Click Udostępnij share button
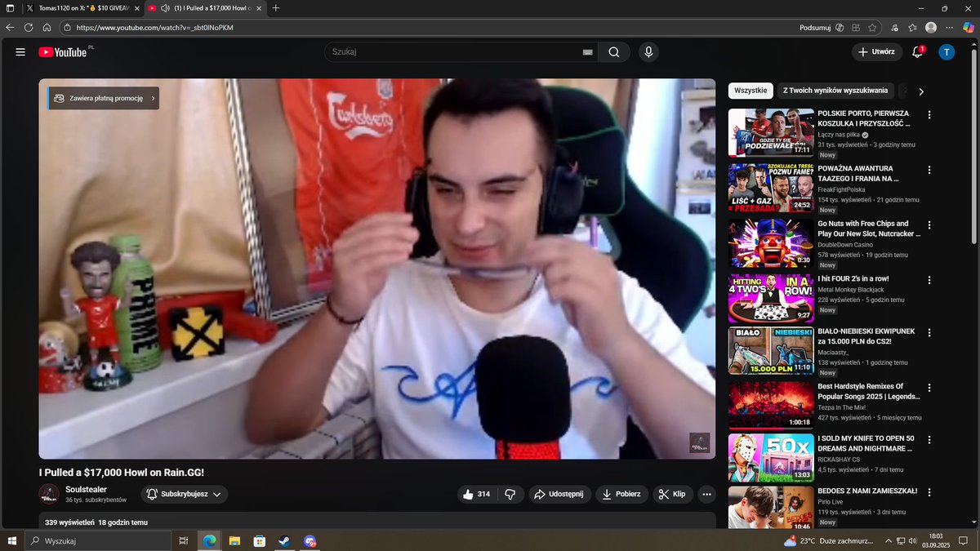Viewport: 980px width, 551px height. tap(559, 494)
